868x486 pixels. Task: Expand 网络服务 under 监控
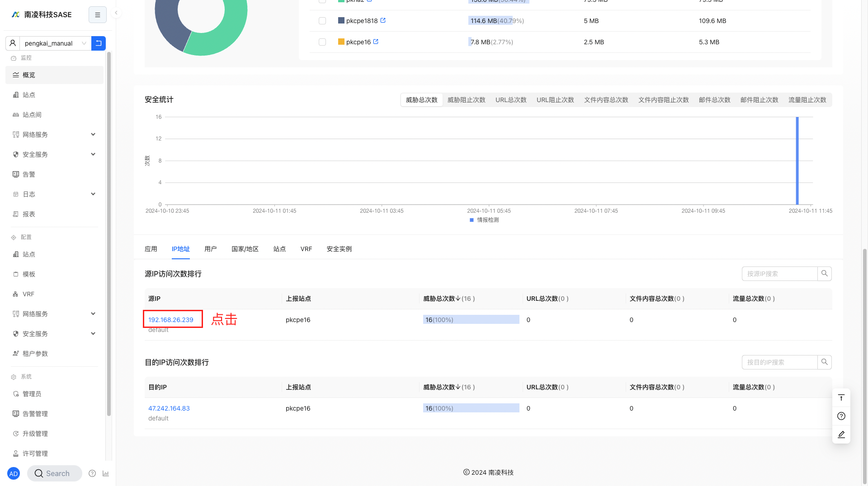click(x=54, y=135)
